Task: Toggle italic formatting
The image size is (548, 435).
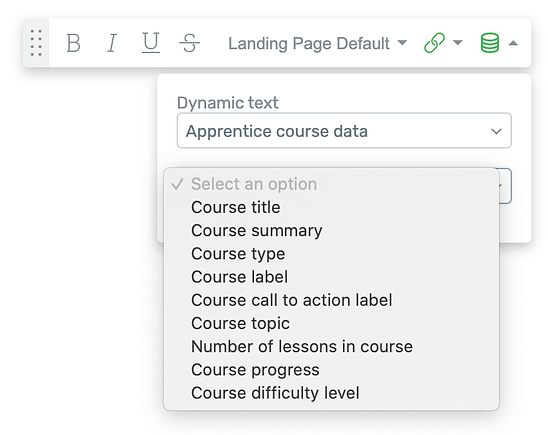Action: pyautogui.click(x=112, y=43)
